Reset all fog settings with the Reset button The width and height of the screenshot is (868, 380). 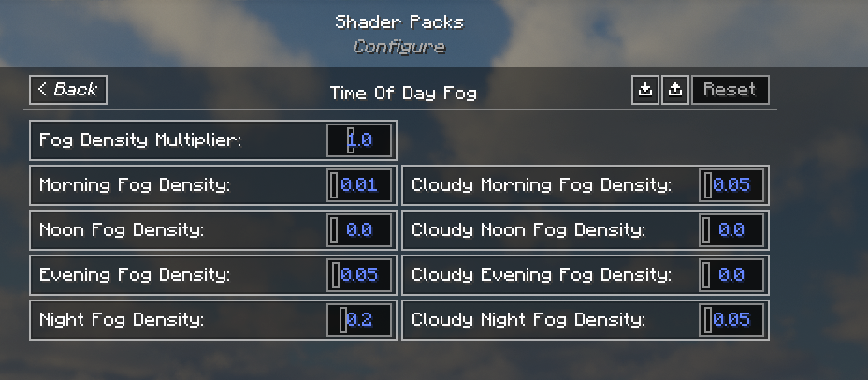click(731, 90)
